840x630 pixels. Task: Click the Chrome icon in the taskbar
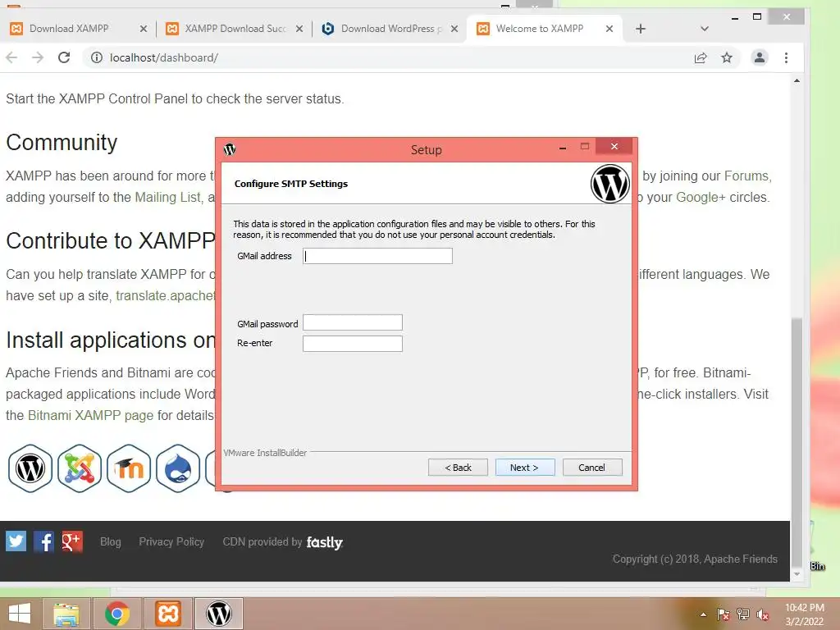pos(116,614)
